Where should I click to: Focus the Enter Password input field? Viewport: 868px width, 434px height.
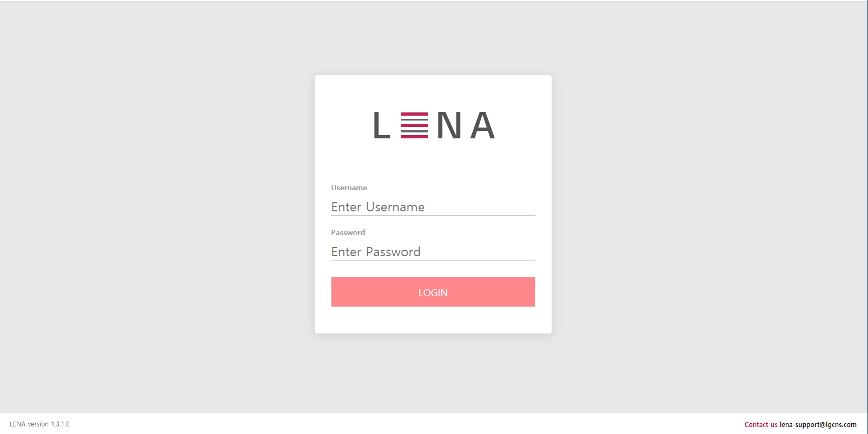coord(433,252)
